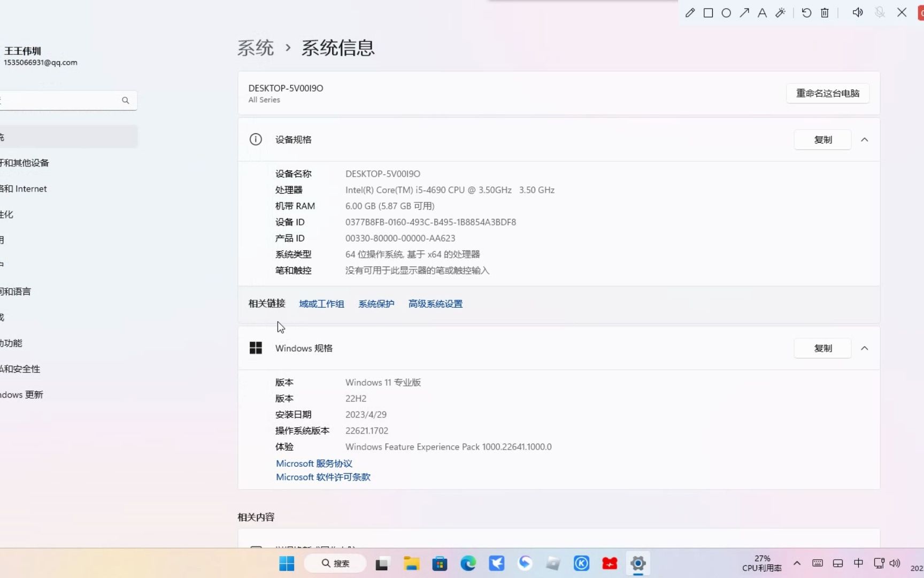Open the volume tray icon

895,563
